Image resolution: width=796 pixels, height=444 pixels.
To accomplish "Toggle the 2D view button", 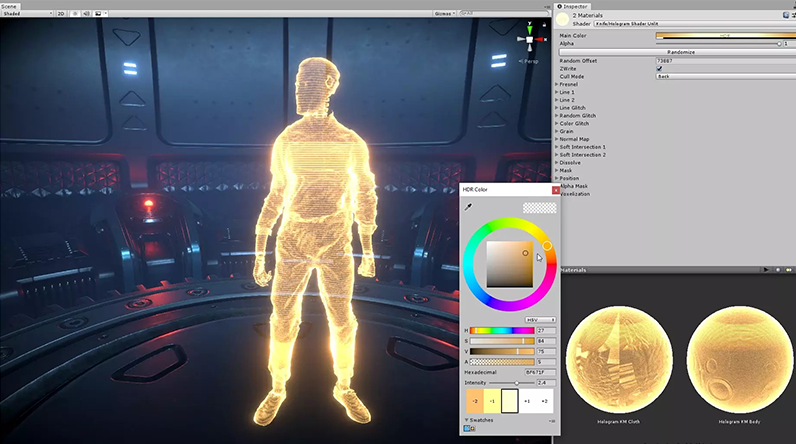I will [61, 14].
